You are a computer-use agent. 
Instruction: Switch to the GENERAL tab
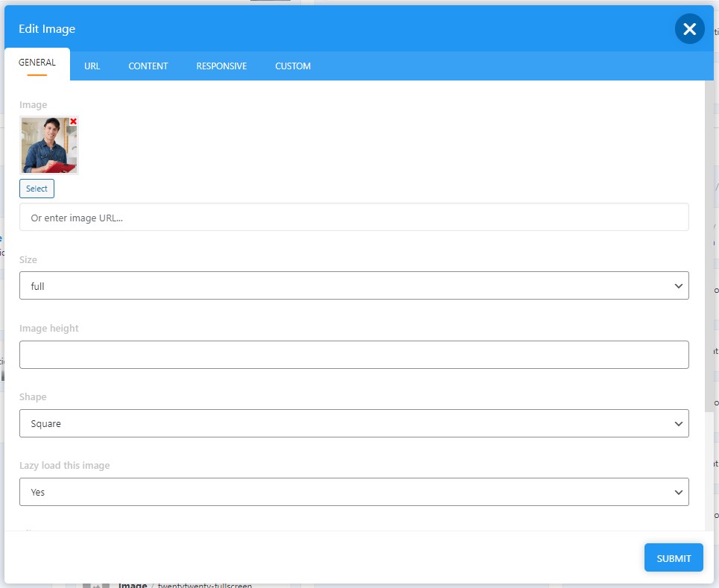37,63
